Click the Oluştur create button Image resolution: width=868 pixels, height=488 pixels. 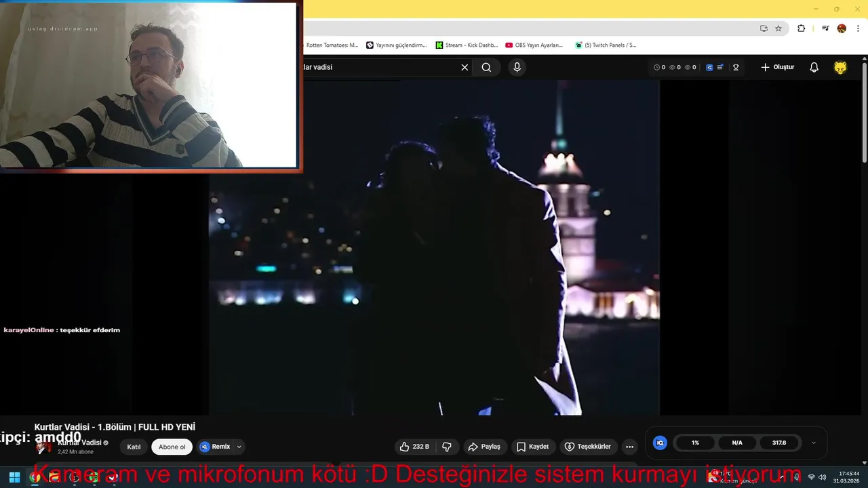[778, 67]
